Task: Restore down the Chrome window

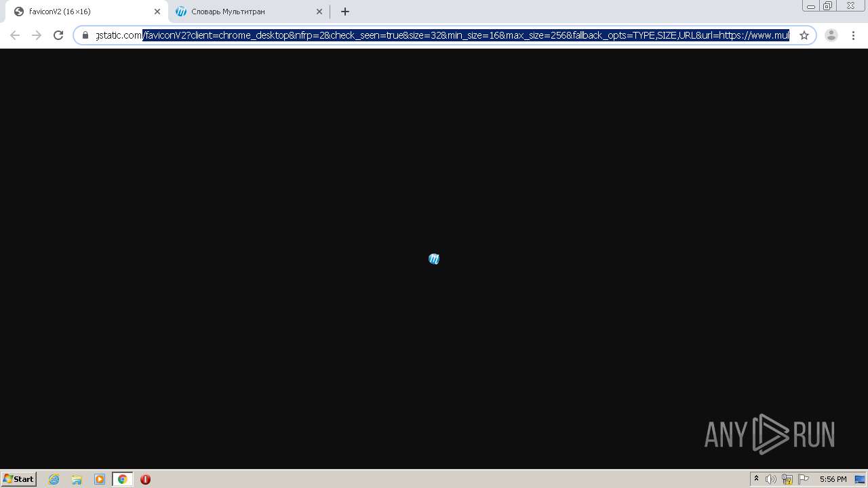Action: [828, 6]
